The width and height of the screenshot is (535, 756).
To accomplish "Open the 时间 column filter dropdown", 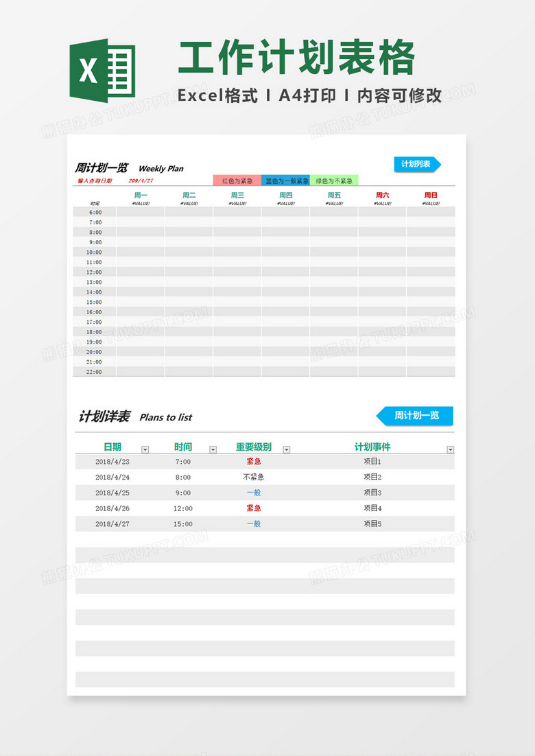I will pyautogui.click(x=213, y=450).
